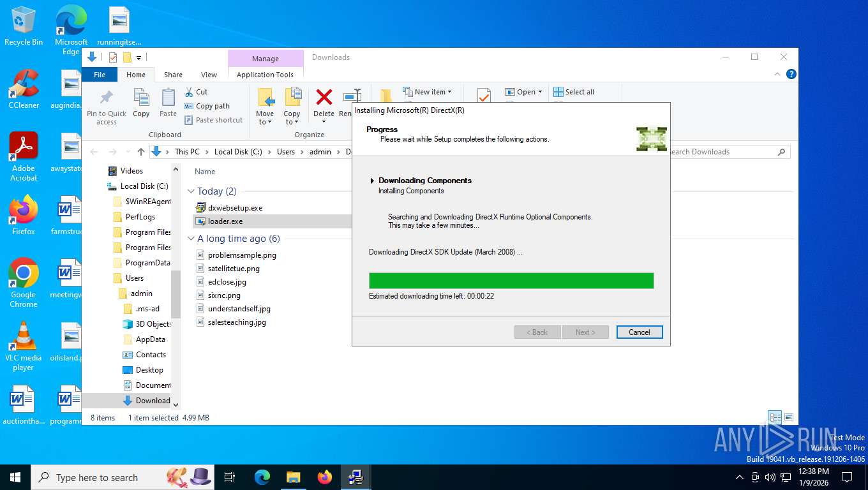Click Local Disk (C:) breadcrumb
868x490 pixels.
coord(238,152)
